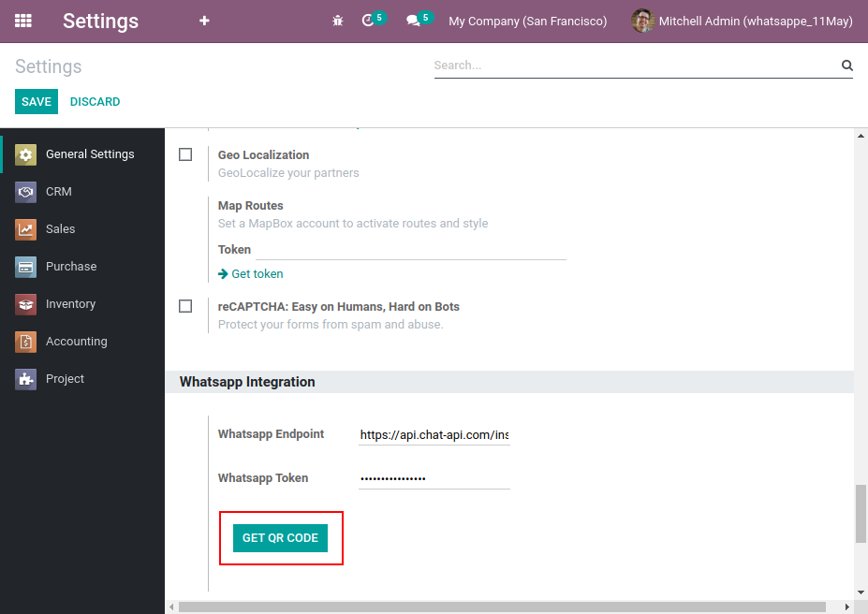This screenshot has height=614, width=868.
Task: Click the Whatsapp Integration section header
Action: click(x=509, y=382)
